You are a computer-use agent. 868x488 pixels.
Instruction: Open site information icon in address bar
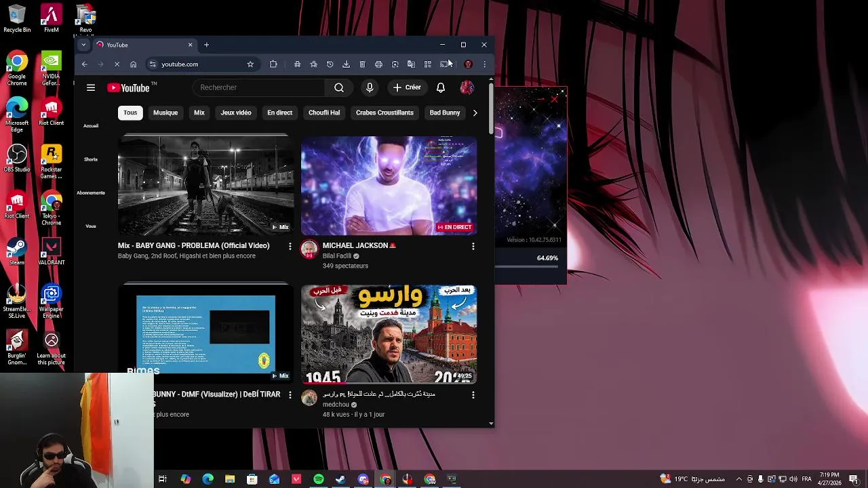click(x=153, y=64)
